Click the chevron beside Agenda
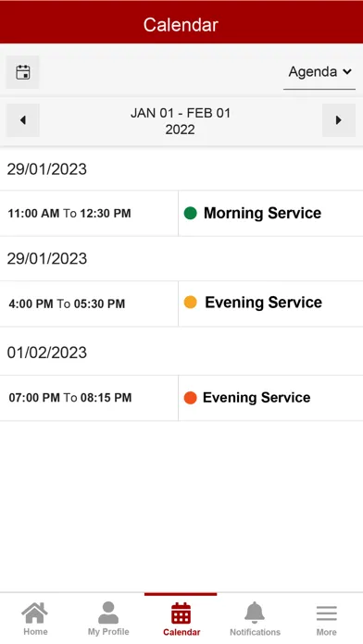363x644 pixels. pos(347,72)
